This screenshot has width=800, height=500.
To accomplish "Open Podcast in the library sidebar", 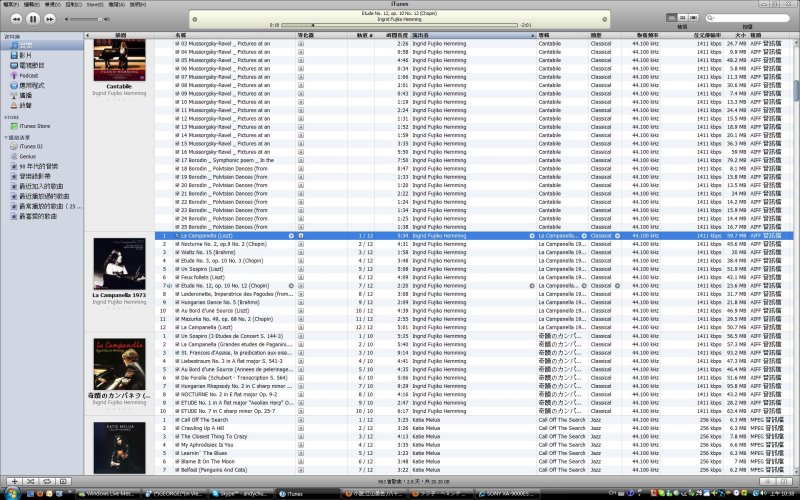I will pyautogui.click(x=28, y=75).
